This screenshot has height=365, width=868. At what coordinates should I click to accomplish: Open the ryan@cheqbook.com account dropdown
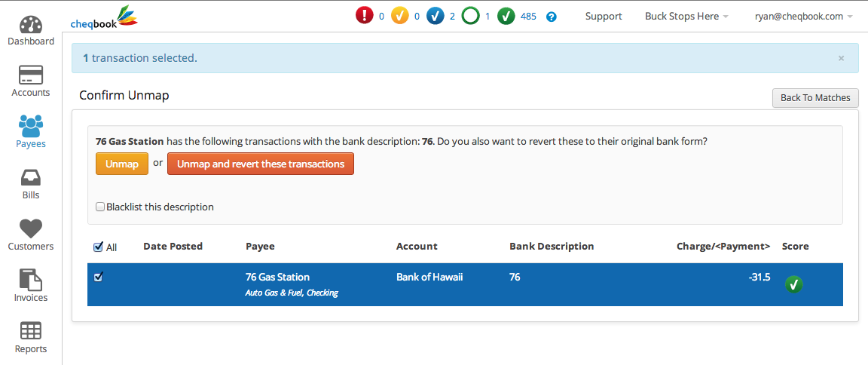pyautogui.click(x=803, y=16)
